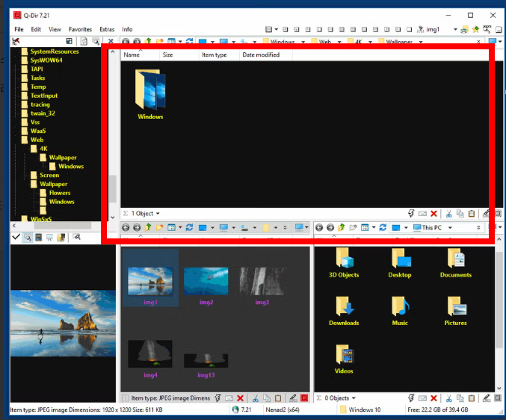Expand toolbar overflow chevron in bottom-left pane
The height and width of the screenshot is (420, 506).
click(285, 228)
